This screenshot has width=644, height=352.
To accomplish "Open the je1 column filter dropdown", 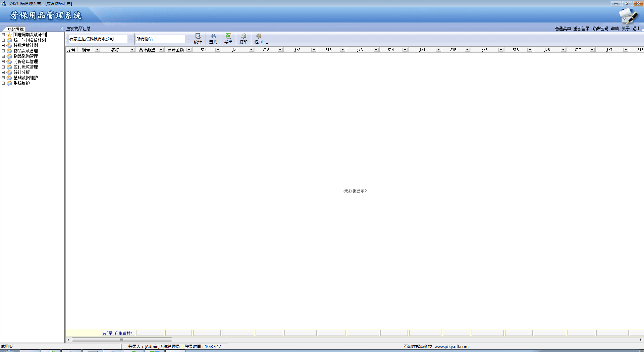I will click(251, 50).
